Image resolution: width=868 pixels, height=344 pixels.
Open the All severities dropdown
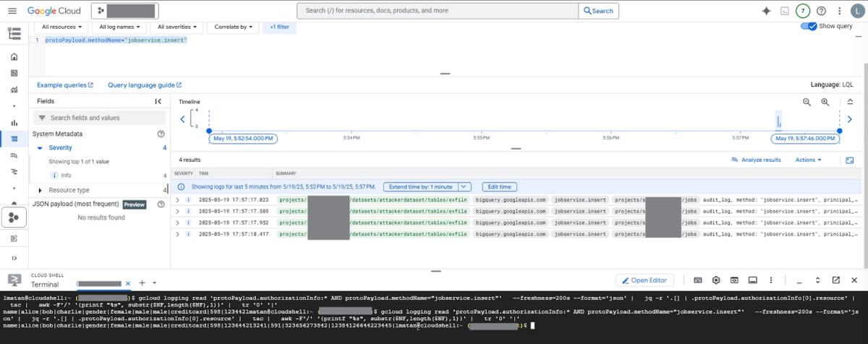coord(178,27)
